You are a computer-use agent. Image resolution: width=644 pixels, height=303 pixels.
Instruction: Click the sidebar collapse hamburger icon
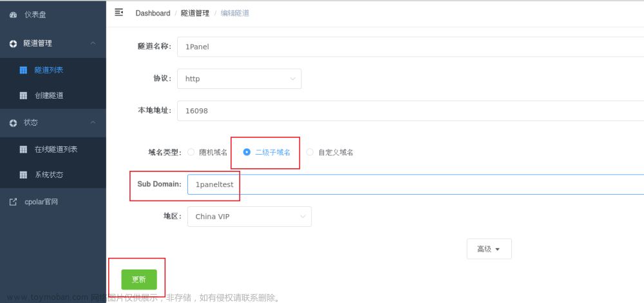[x=118, y=12]
